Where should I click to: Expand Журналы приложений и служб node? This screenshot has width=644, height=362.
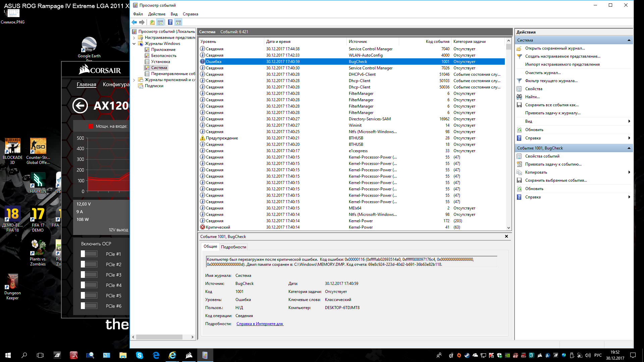tap(134, 80)
